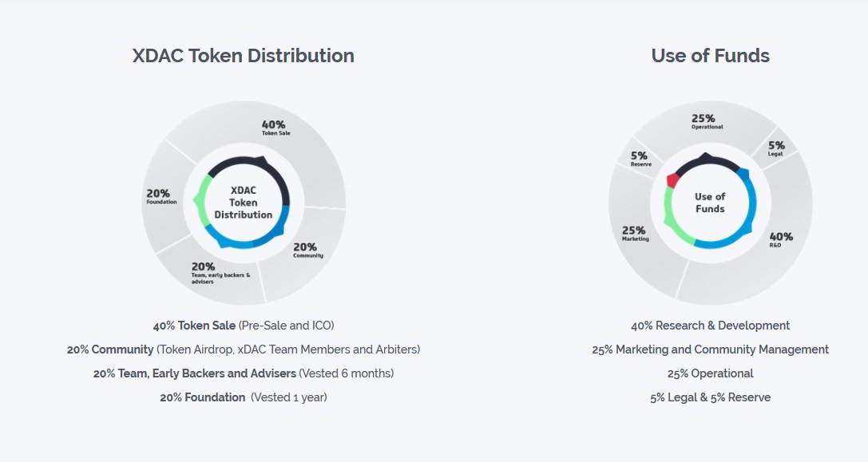
Task: Click the XDAC Token Distribution heading
Action: click(x=243, y=56)
